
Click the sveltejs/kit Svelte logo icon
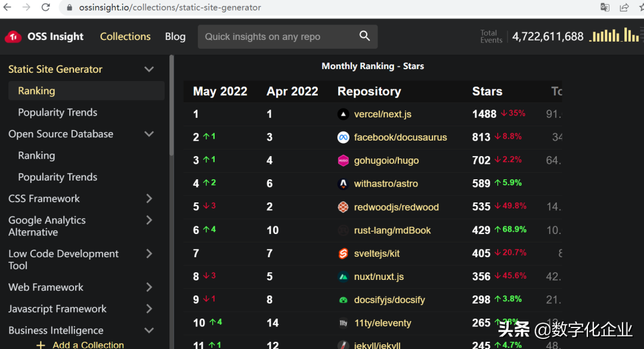(343, 254)
